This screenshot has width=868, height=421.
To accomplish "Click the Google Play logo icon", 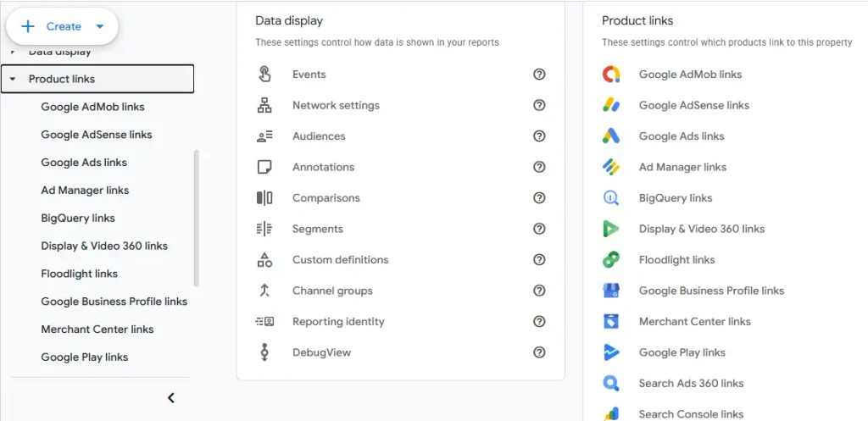I will [x=611, y=352].
